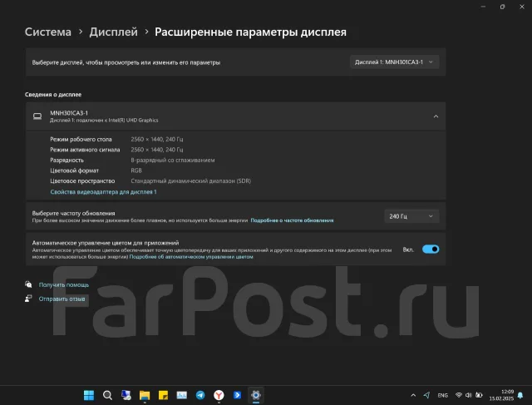Launch Sticky Notes from the taskbar
Screen dimensions: 532x405
(x=163, y=395)
